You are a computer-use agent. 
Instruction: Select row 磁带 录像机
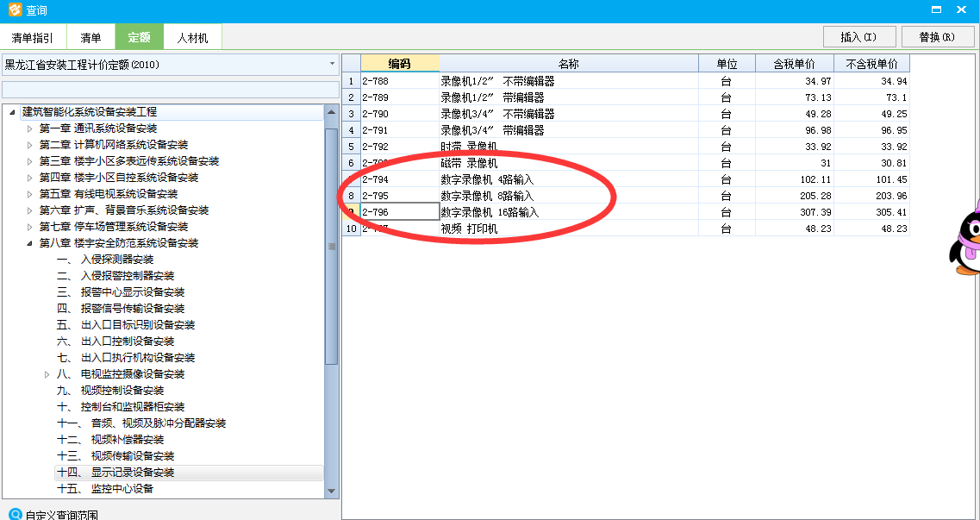[x=569, y=163]
